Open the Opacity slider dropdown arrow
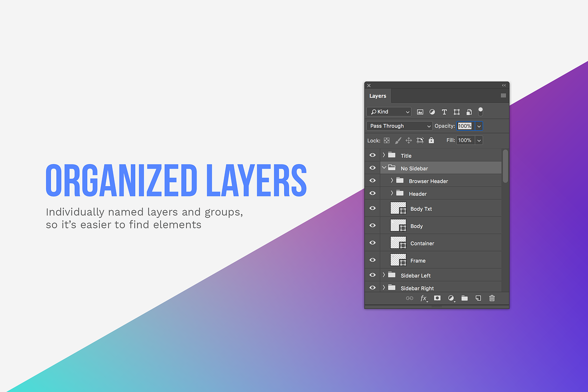588x392 pixels. pyautogui.click(x=479, y=126)
